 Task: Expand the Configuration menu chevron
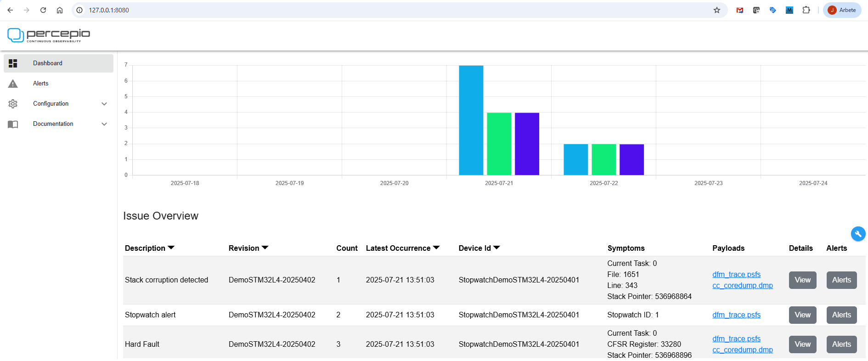tap(104, 104)
